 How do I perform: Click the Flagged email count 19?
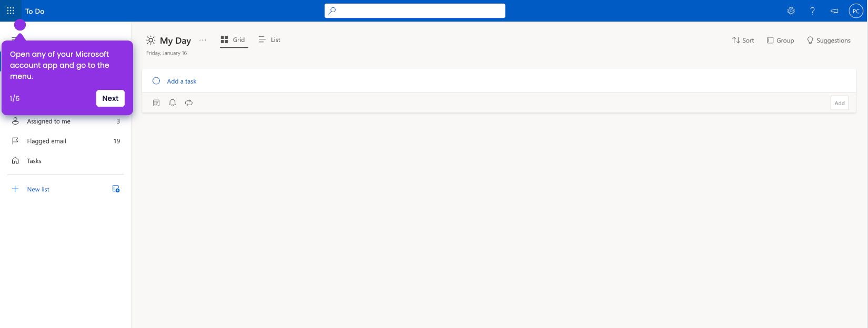point(117,141)
